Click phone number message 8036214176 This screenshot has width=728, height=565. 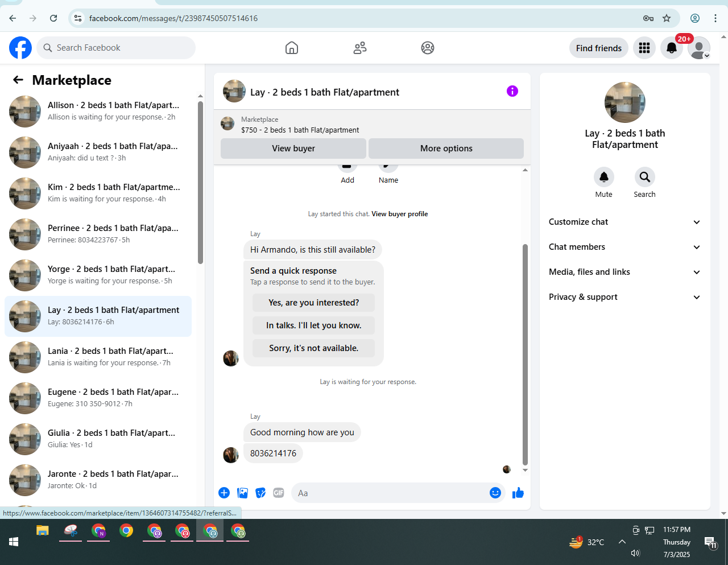pos(273,453)
